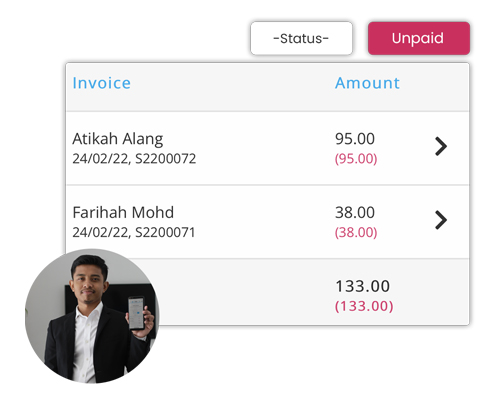The height and width of the screenshot is (400, 500).
Task: Select invoice number S2200071 line
Action: point(134,232)
